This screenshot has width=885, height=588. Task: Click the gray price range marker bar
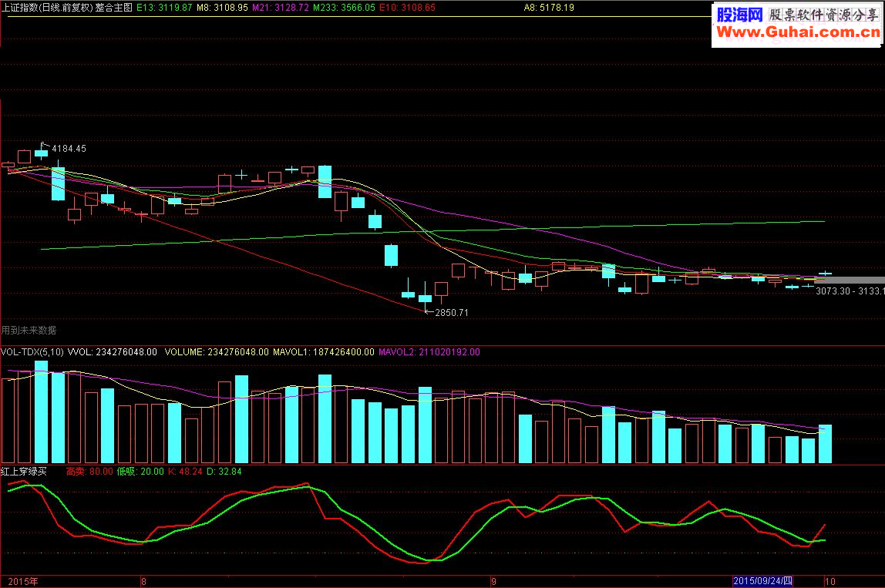(850, 280)
